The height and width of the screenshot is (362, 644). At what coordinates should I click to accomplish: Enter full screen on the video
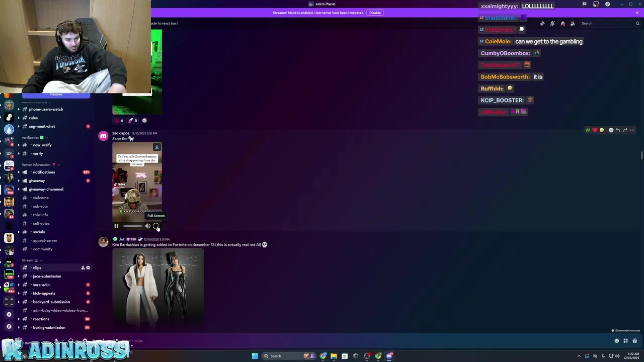click(156, 226)
